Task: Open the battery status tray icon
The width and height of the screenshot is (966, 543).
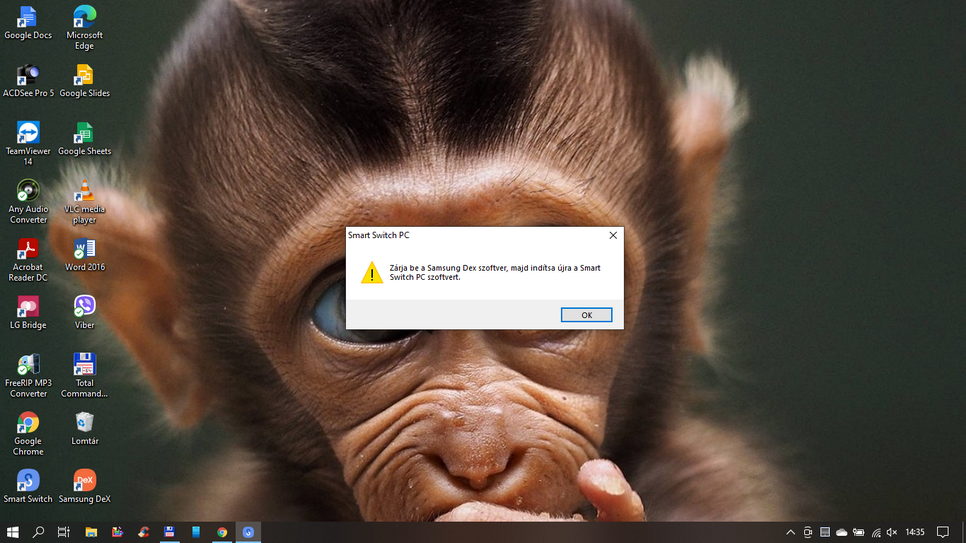Action: (858, 532)
